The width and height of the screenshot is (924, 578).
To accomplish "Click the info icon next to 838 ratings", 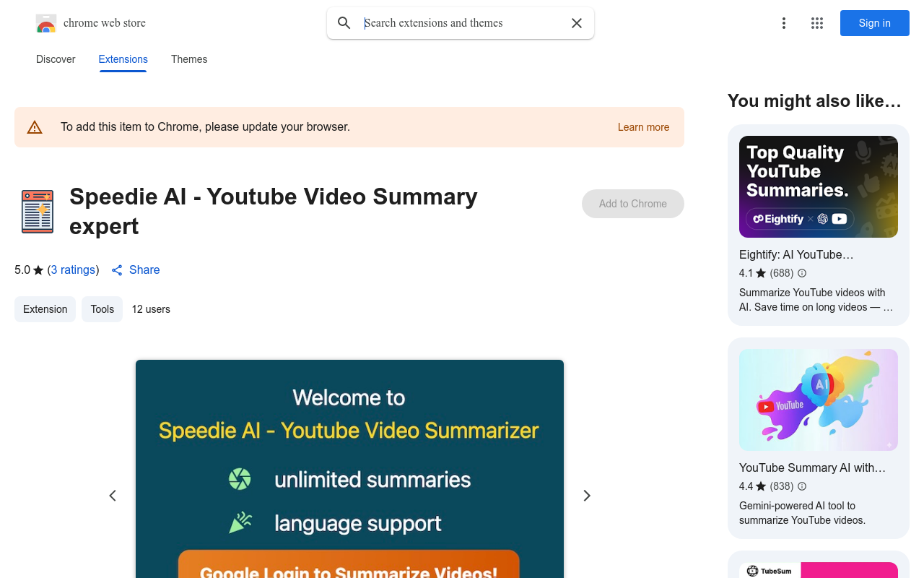I will coord(802,486).
